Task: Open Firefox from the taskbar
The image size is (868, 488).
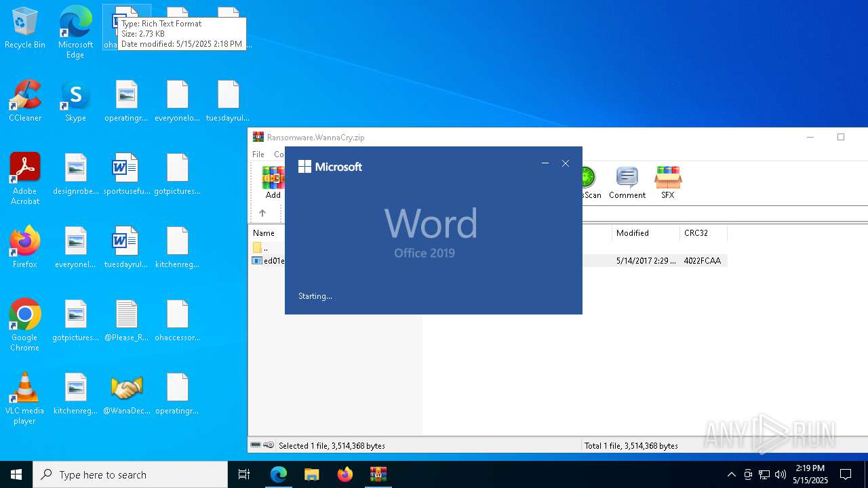Action: click(x=345, y=474)
